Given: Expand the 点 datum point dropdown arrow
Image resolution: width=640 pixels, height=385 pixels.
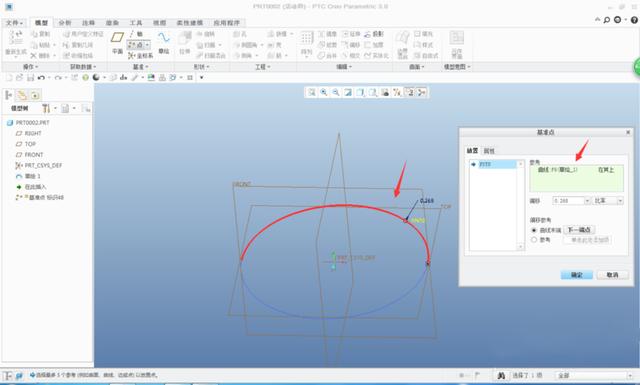Looking at the screenshot, I should (x=147, y=45).
